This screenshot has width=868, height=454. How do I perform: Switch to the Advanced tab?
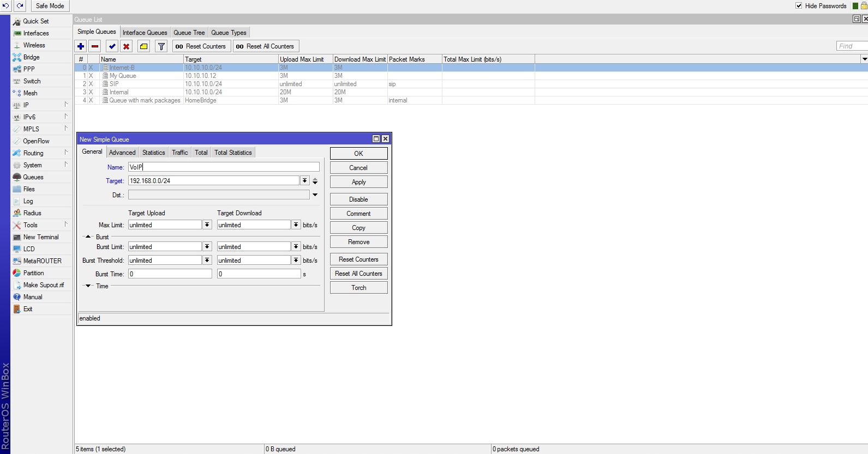tap(122, 153)
